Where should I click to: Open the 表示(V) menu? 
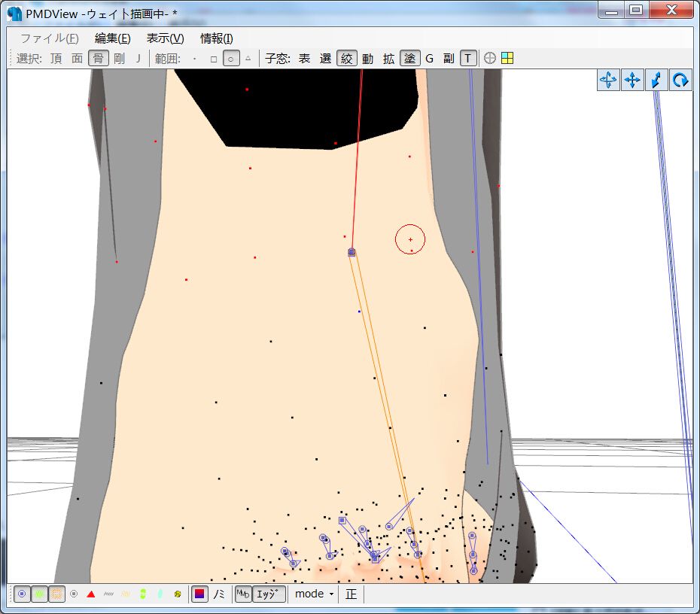click(165, 38)
